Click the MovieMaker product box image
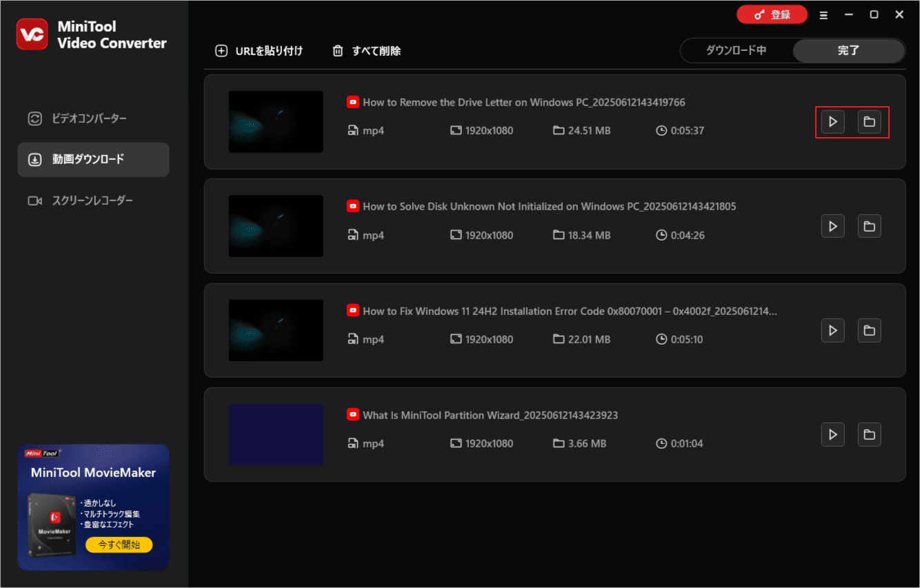This screenshot has height=588, width=920. (x=52, y=525)
